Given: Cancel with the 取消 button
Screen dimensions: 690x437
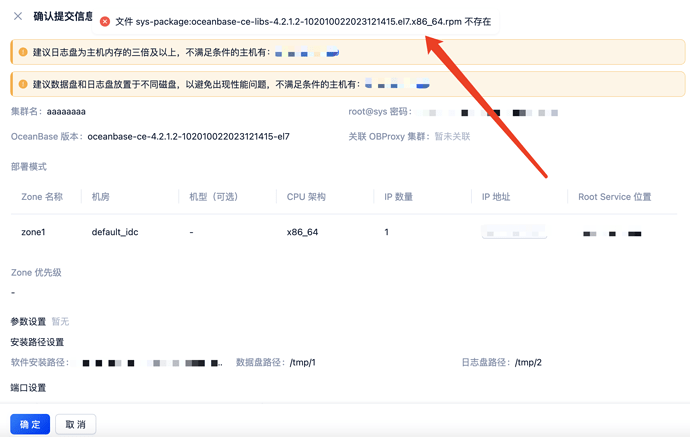Looking at the screenshot, I should tap(76, 424).
